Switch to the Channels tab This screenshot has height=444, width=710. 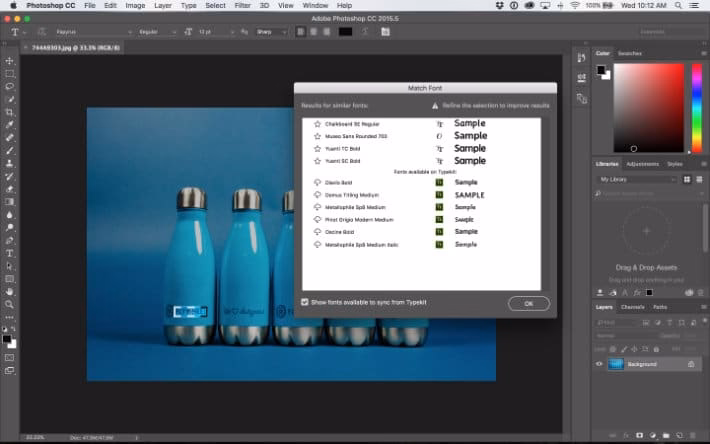click(633, 307)
